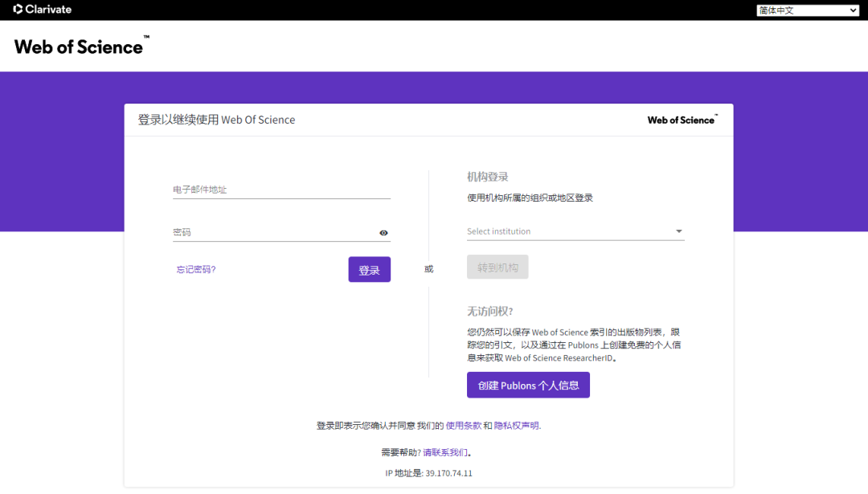
Task: Click the 请联系我们 link
Action: pyautogui.click(x=445, y=451)
